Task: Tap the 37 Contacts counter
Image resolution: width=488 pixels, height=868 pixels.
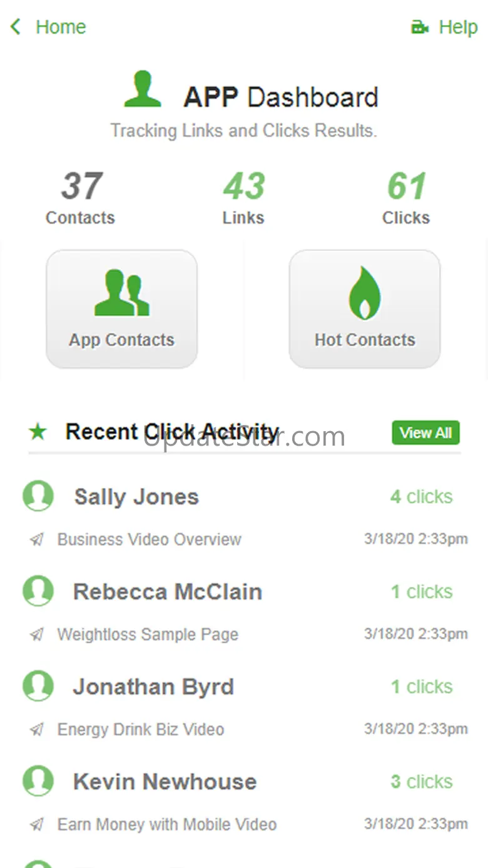Action: pyautogui.click(x=81, y=198)
